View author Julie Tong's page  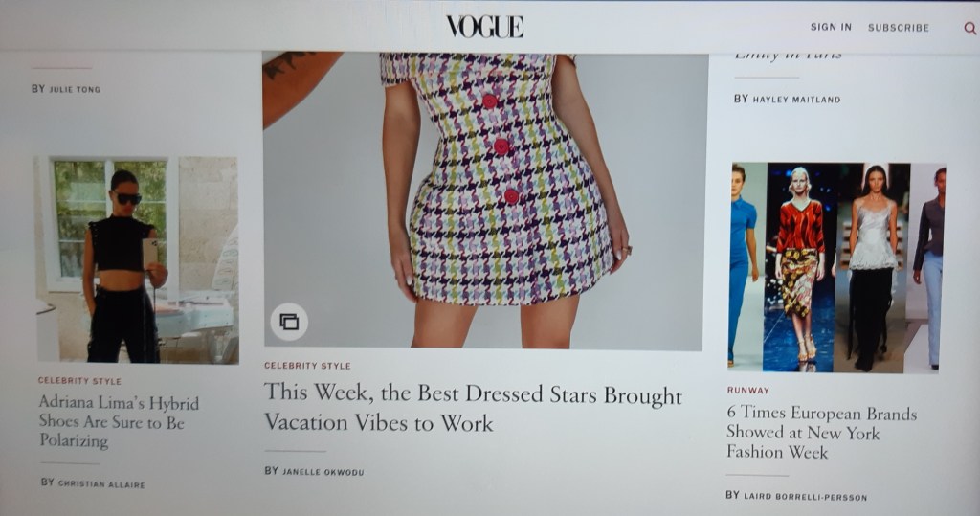[75, 89]
